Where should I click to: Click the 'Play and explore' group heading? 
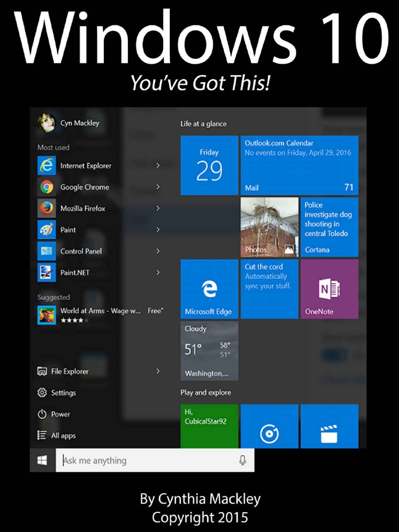(x=206, y=393)
